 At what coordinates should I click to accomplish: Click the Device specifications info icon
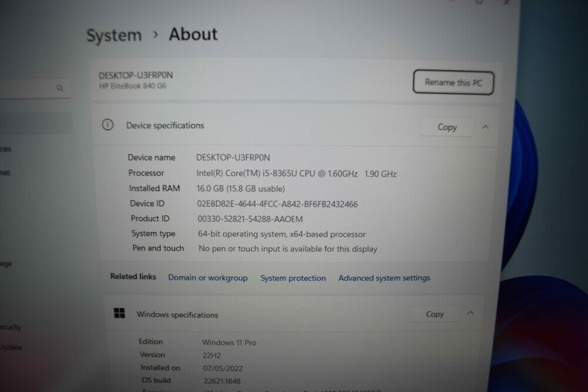tap(108, 125)
